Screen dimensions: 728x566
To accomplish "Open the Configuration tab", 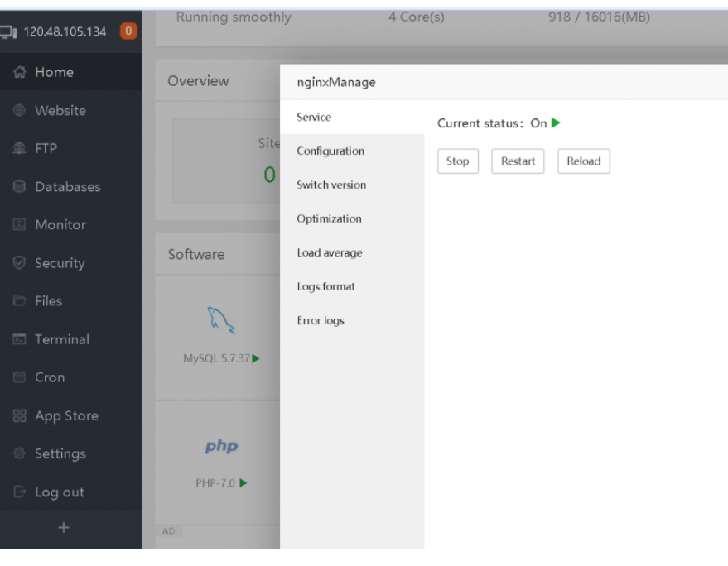I will [330, 151].
